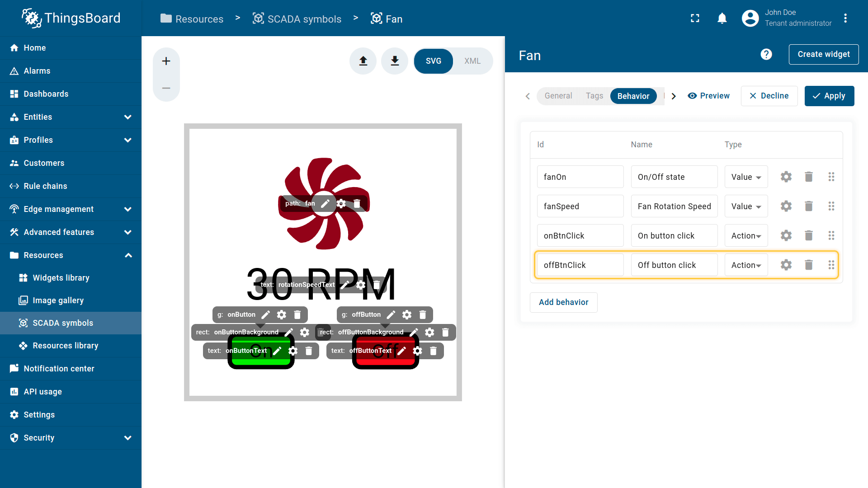Open Widgets library in sidebar
Image resolution: width=868 pixels, height=488 pixels.
[61, 277]
